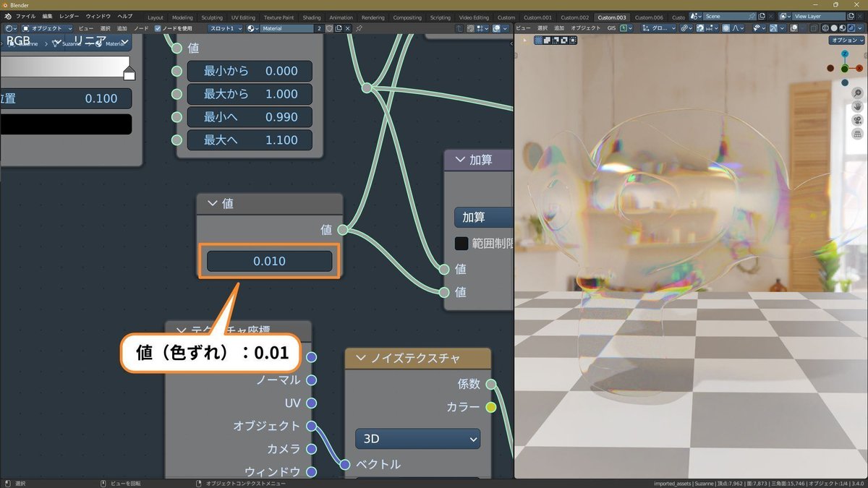Click the Blender logo icon in the menu bar
This screenshot has width=868, height=488.
[7, 16]
